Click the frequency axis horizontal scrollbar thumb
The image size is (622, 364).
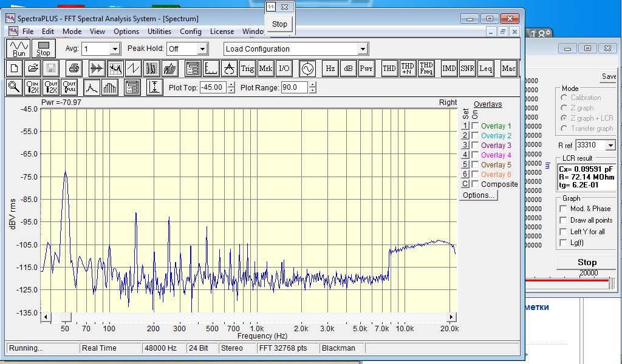point(65,317)
